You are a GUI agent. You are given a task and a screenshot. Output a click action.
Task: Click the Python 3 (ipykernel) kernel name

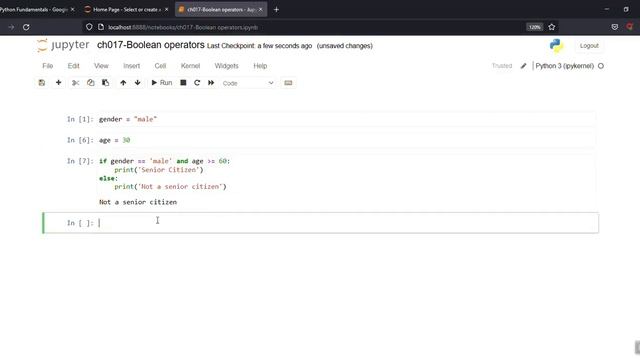(564, 66)
